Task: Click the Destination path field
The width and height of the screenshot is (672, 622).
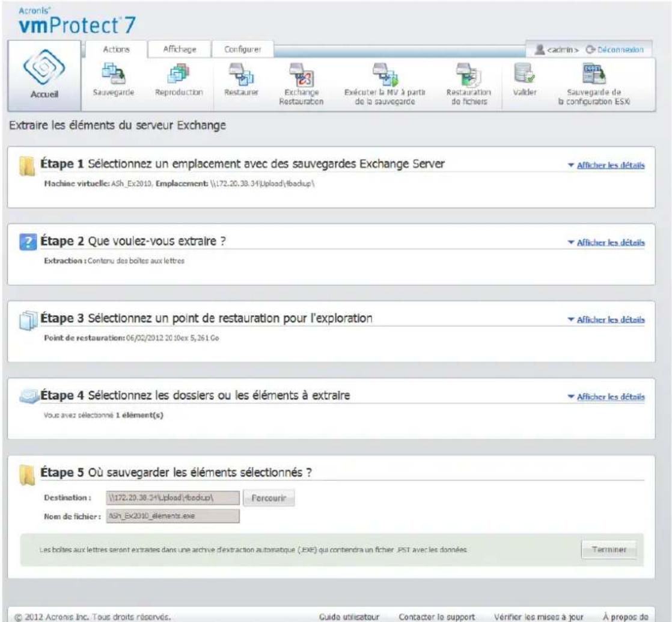Action: pyautogui.click(x=173, y=498)
